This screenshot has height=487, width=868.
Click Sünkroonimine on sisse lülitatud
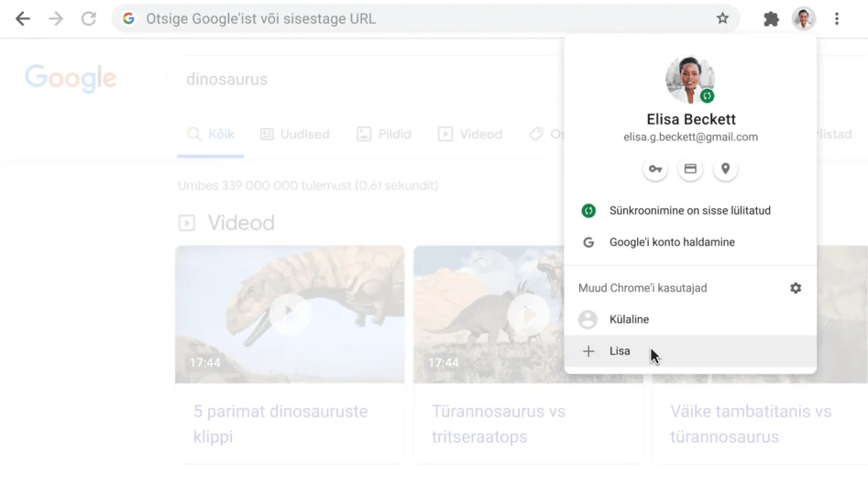[x=689, y=211]
